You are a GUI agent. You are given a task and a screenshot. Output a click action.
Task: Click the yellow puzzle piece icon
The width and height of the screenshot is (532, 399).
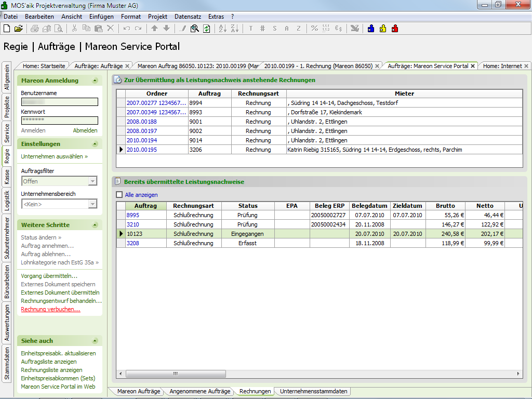(x=383, y=29)
